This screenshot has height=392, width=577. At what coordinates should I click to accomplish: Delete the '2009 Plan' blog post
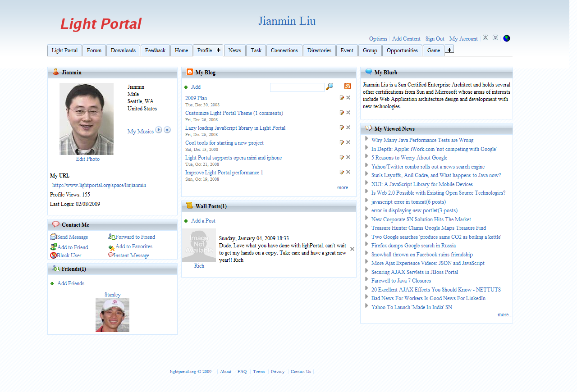pyautogui.click(x=348, y=98)
